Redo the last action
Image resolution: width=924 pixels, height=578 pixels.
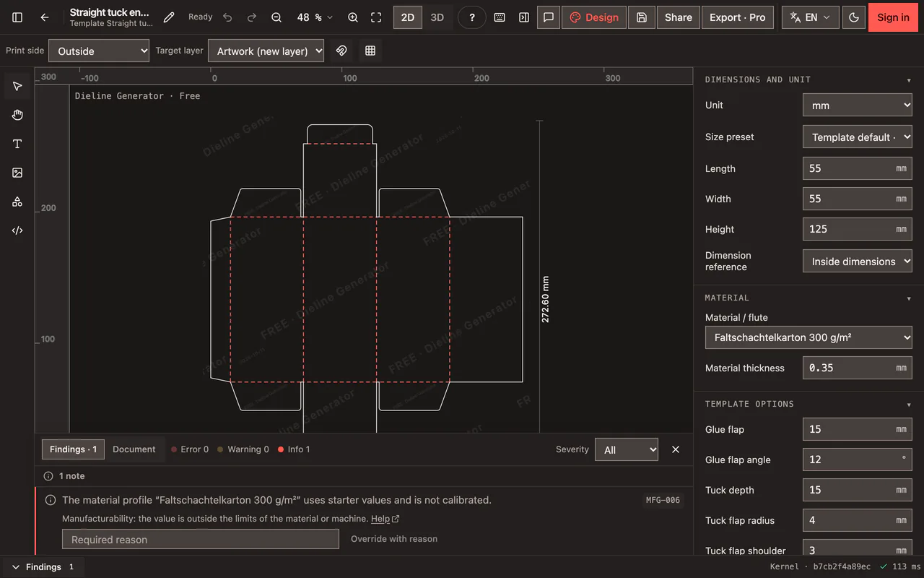click(x=252, y=17)
